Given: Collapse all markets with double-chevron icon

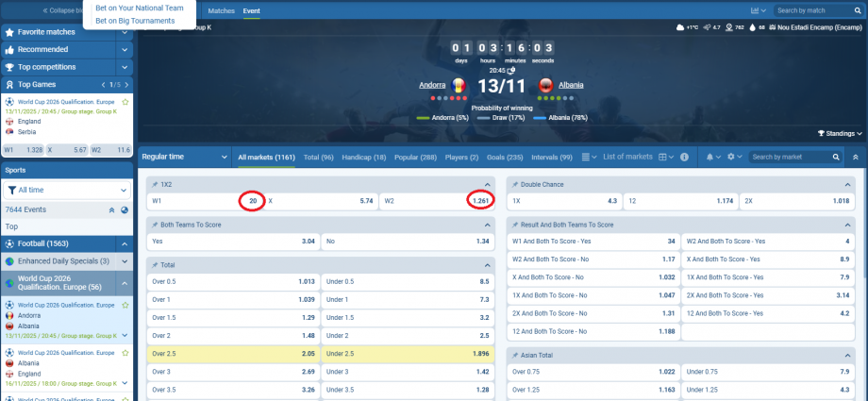Looking at the screenshot, I should 856,158.
